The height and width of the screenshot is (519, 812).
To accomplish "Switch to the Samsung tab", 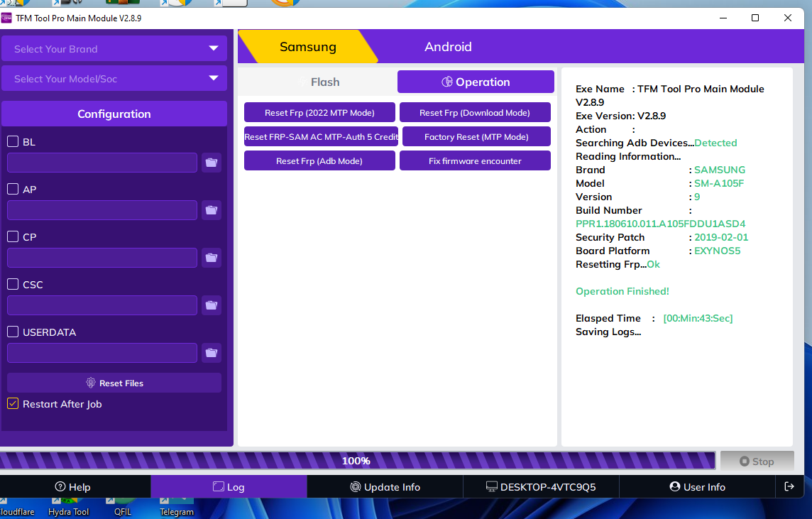I will pyautogui.click(x=308, y=47).
